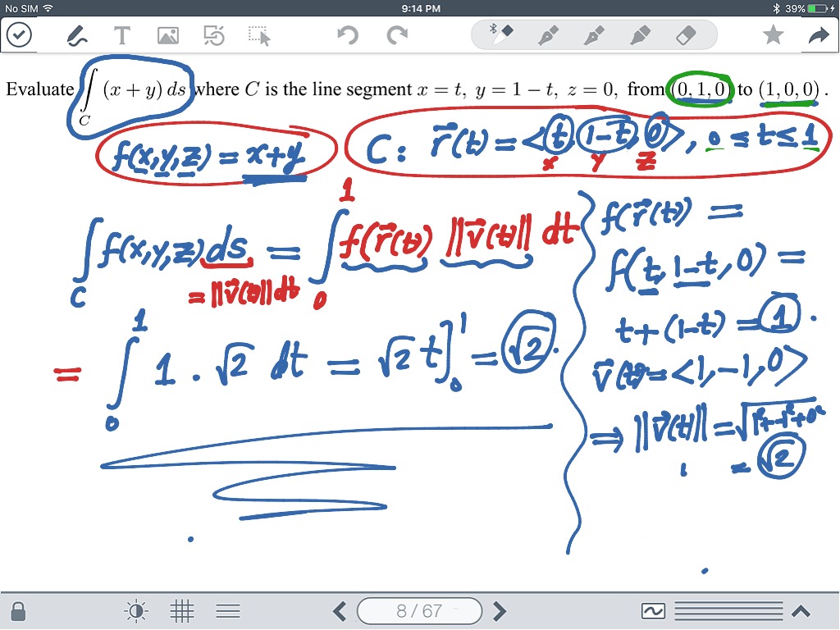
Task: Tap the squiggle line style icon
Action: tap(653, 611)
